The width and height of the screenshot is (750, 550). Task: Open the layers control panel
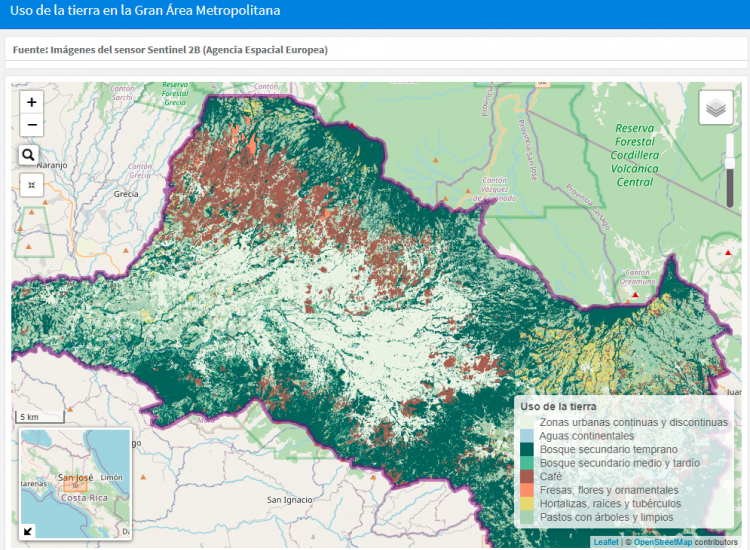(715, 108)
